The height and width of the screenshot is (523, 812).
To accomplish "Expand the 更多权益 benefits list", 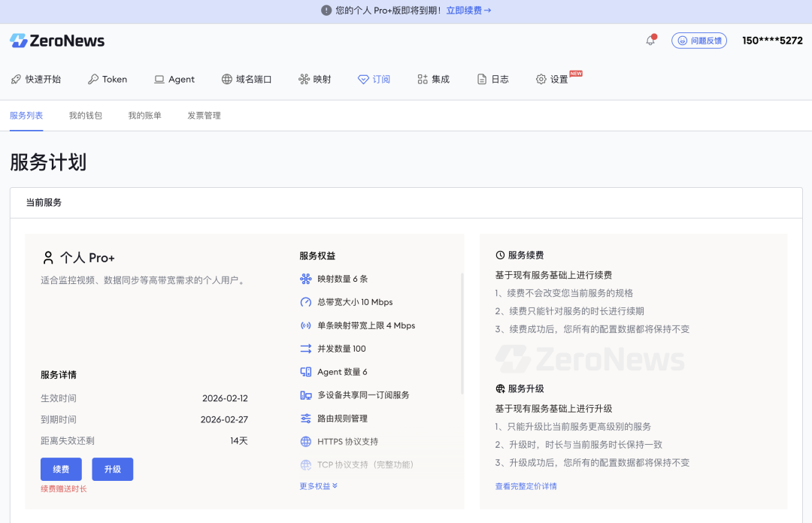I will (x=318, y=485).
